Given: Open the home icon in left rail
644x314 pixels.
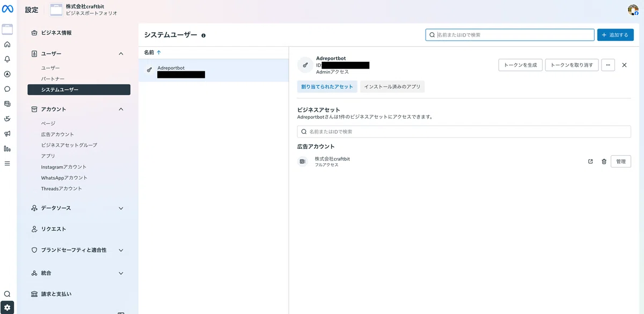Looking at the screenshot, I should point(7,45).
